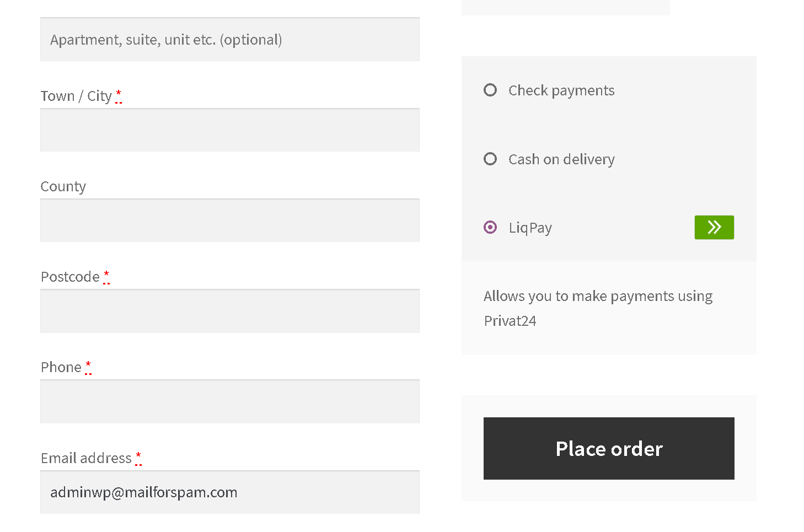Click the red asterisk after Phone label

pos(88,367)
